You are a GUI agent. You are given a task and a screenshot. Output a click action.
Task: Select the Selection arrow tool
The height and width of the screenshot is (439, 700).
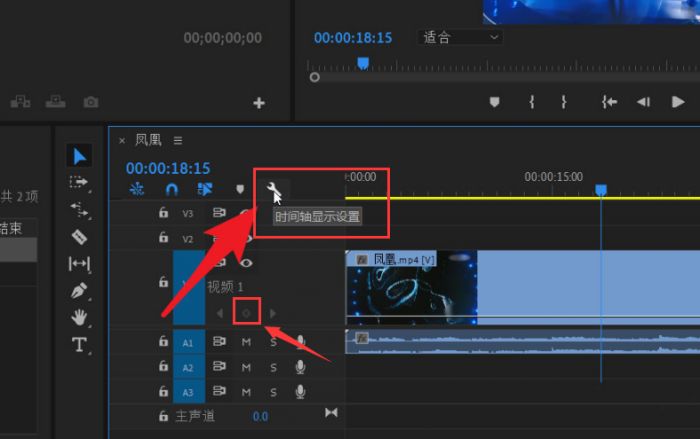(x=79, y=156)
